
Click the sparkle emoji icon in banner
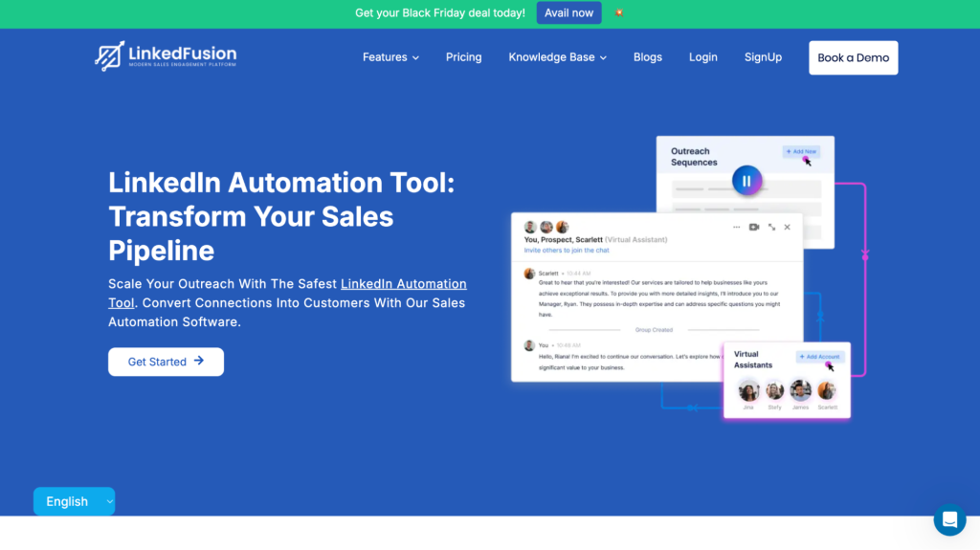pyautogui.click(x=619, y=12)
